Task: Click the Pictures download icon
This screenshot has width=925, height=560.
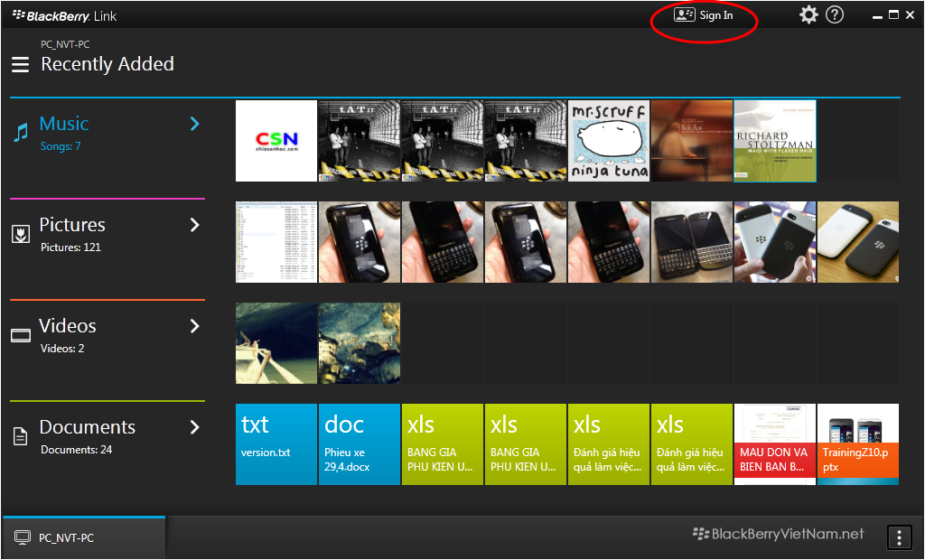Action: click(x=20, y=235)
